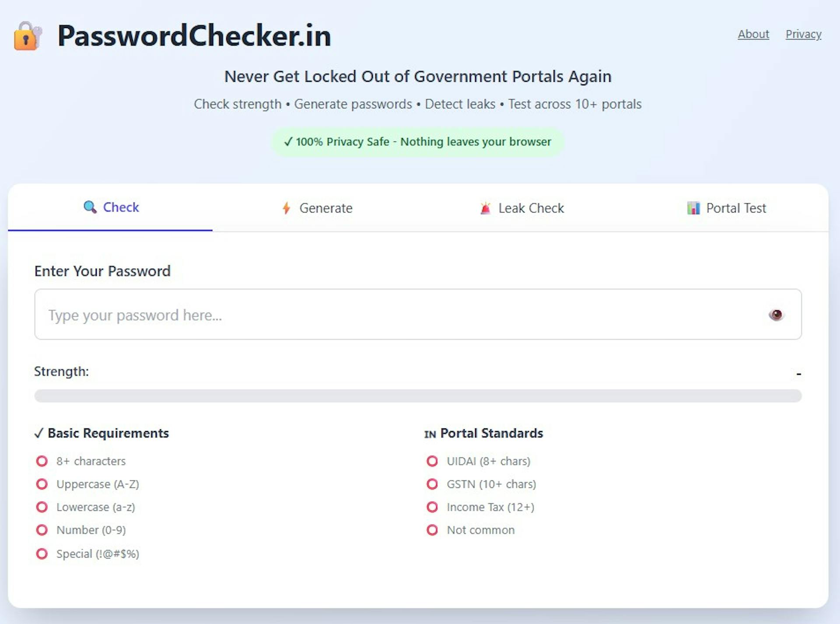Screen dimensions: 840x624
Task: Click the strength progress bar
Action: point(418,396)
